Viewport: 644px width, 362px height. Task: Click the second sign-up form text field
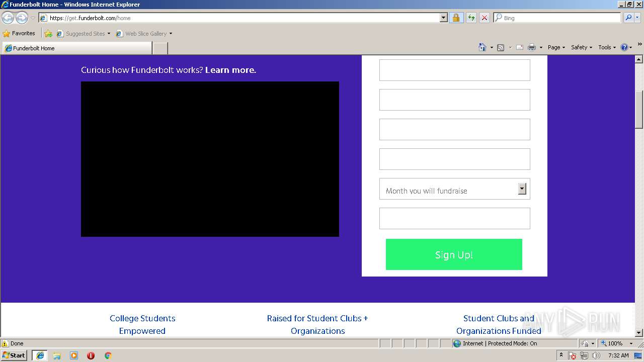pyautogui.click(x=454, y=100)
